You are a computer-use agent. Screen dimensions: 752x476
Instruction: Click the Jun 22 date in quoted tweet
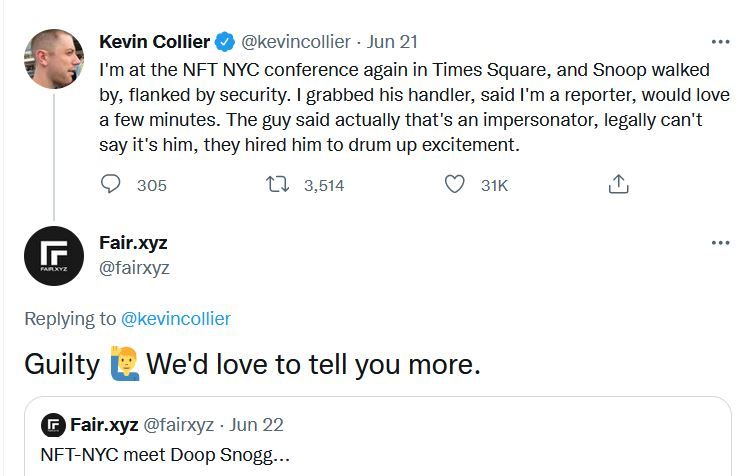click(x=258, y=425)
